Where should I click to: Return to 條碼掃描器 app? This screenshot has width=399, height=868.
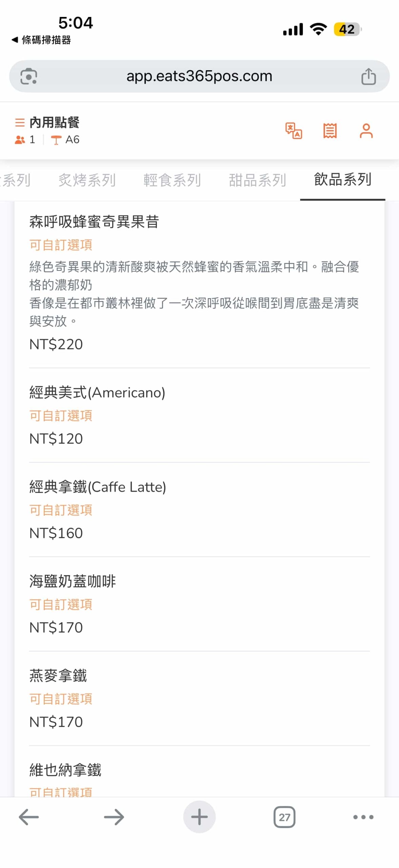(x=42, y=40)
